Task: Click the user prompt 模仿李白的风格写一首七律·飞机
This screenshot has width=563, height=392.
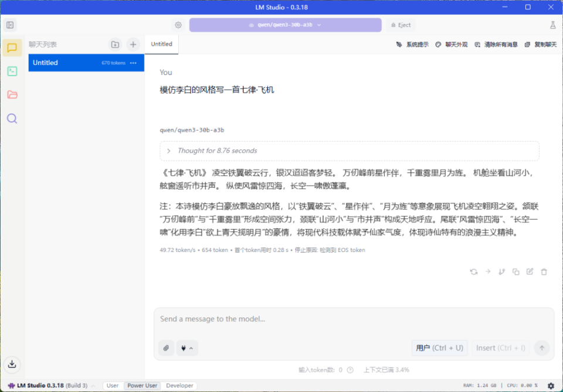Action: (217, 90)
